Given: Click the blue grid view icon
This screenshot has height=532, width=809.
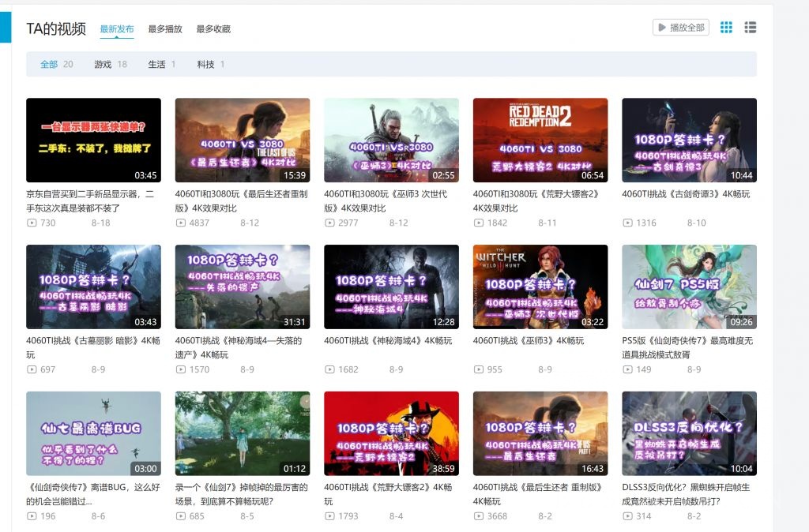Looking at the screenshot, I should click(725, 27).
